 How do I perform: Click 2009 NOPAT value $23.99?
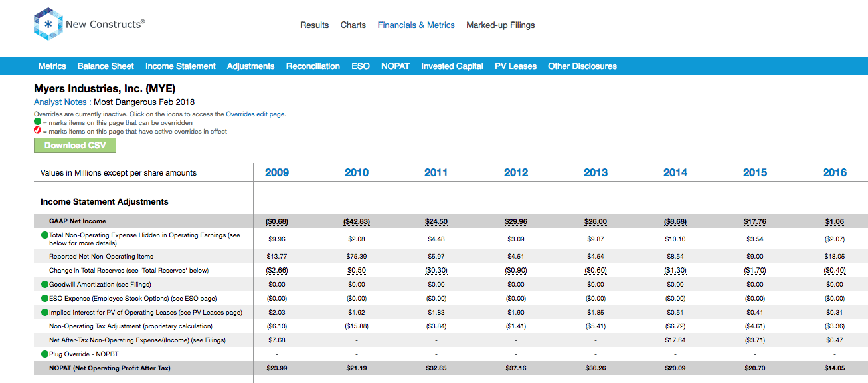click(277, 368)
